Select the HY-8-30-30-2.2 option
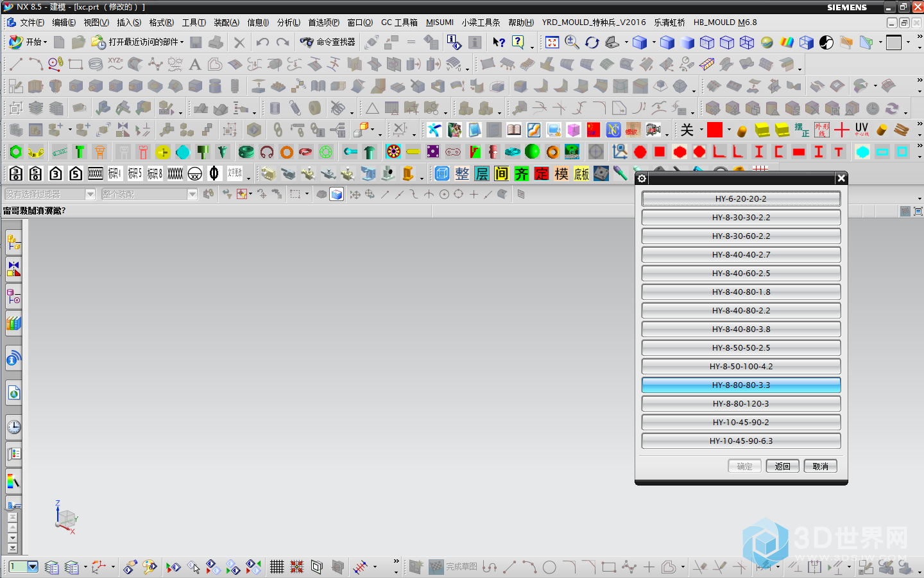924x578 pixels. tap(741, 218)
